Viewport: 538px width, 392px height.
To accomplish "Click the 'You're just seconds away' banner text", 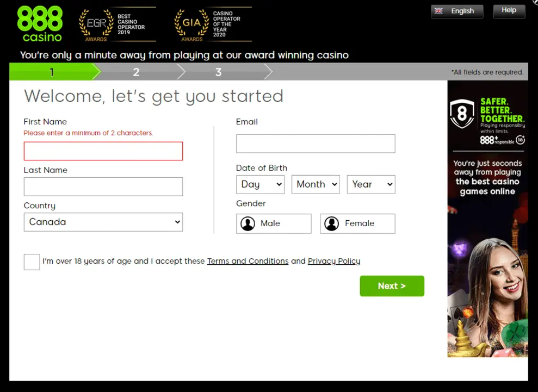I will (x=487, y=177).
